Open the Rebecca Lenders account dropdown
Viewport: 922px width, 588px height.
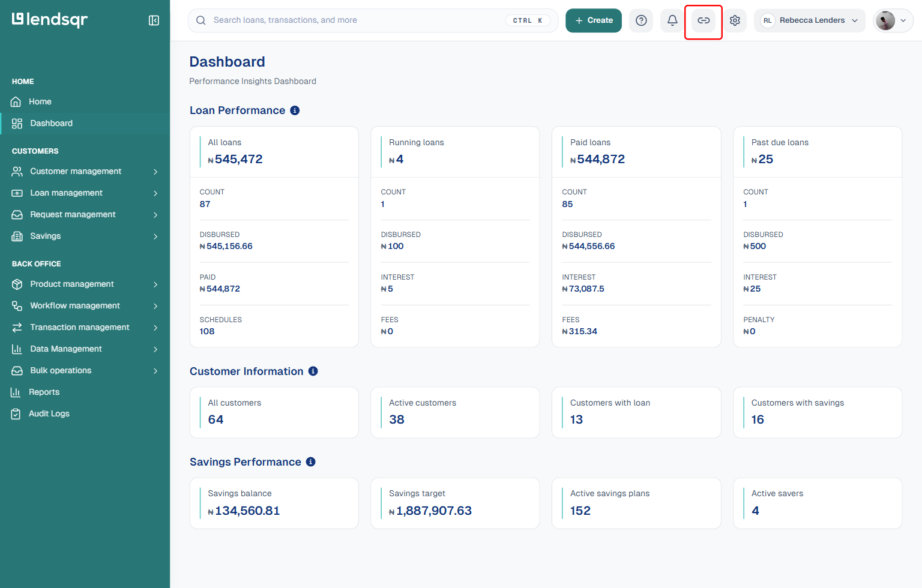pyautogui.click(x=809, y=20)
